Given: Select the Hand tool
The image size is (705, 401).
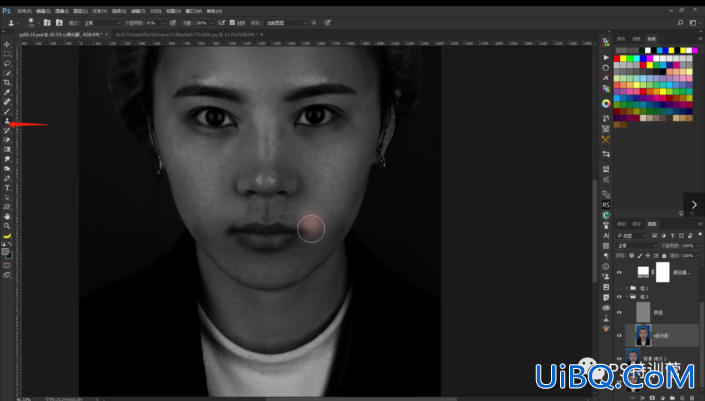Looking at the screenshot, I should (x=7, y=216).
